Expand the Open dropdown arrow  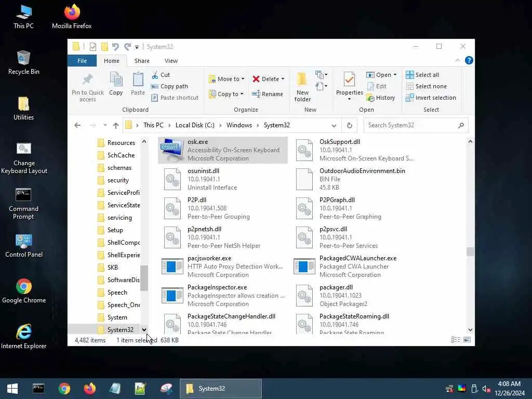pos(395,75)
